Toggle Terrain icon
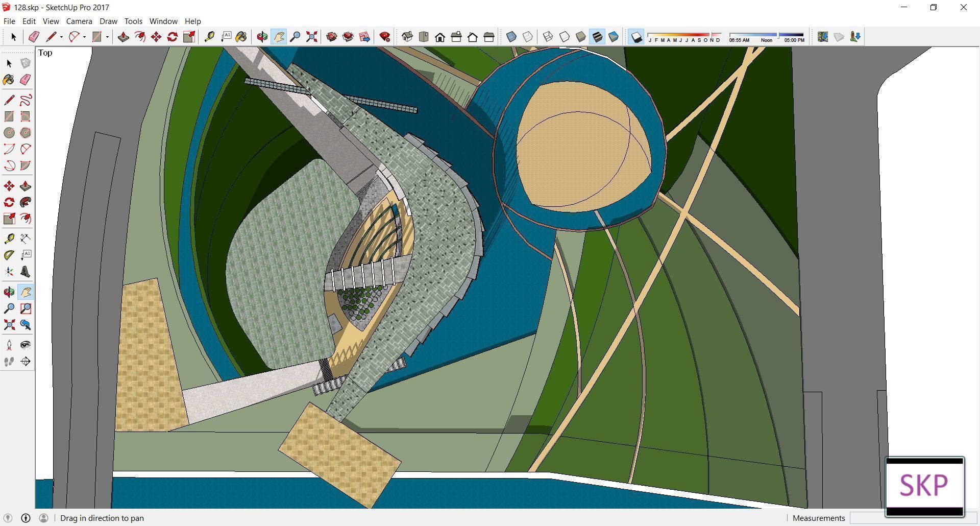 (839, 37)
